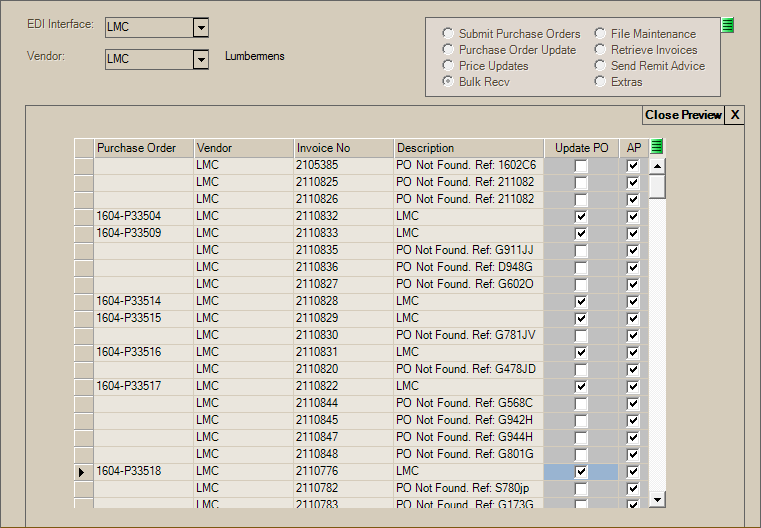The image size is (761, 528).
Task: Click the Vendor column header
Action: click(244, 148)
